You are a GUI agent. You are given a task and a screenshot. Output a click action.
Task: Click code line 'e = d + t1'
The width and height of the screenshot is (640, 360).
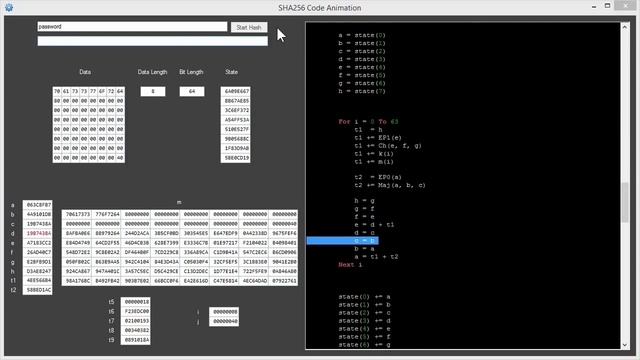coord(374,224)
